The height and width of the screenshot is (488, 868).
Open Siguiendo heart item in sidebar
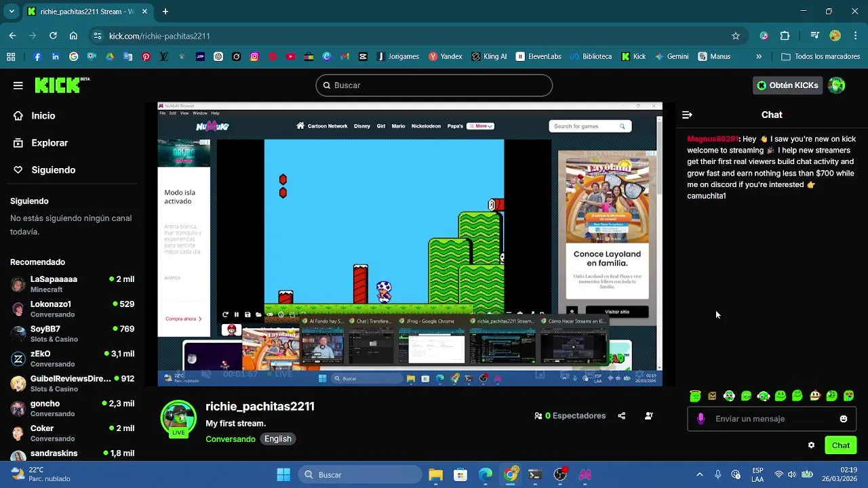[x=44, y=170]
